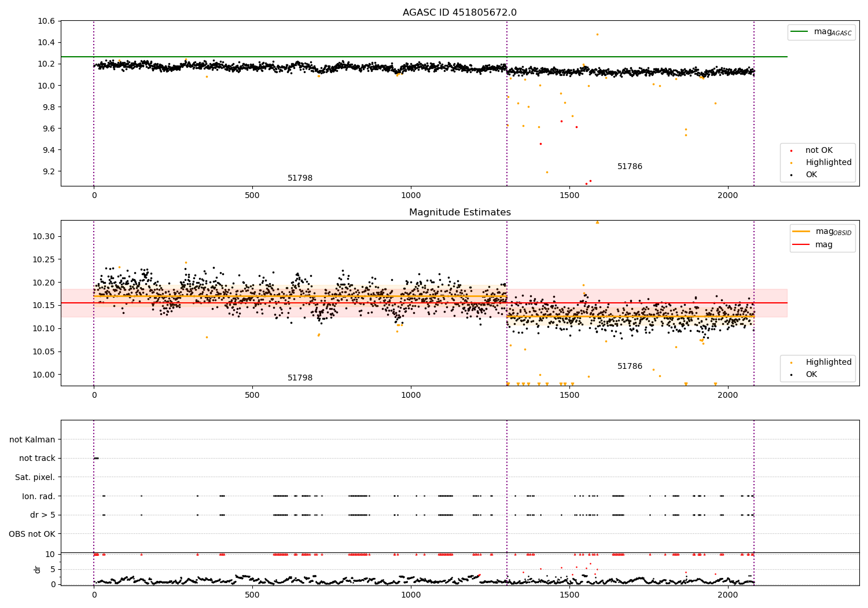
Task: Click the '9.6' y-axis tick label
Action: (49, 129)
